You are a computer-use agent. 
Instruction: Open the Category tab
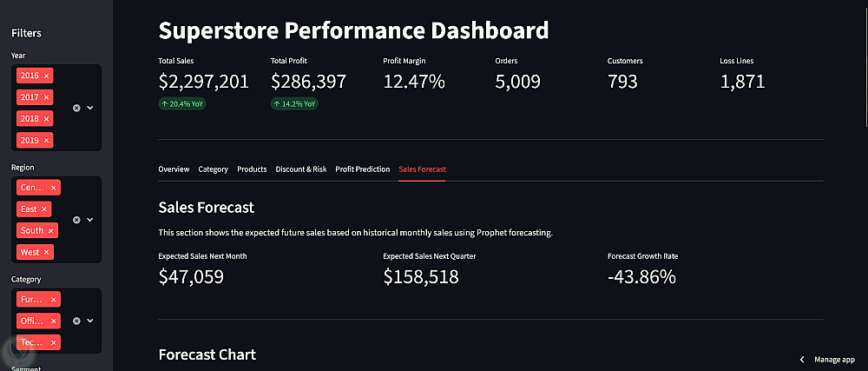coord(213,169)
